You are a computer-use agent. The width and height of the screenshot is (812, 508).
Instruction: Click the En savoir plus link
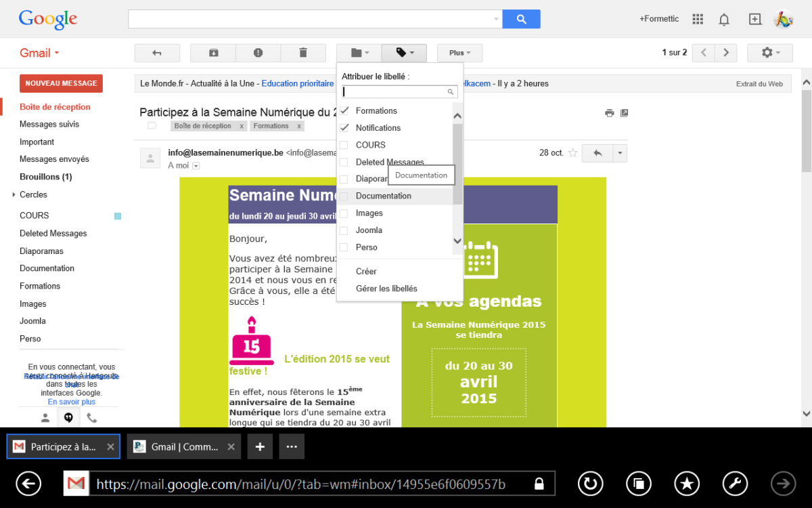coord(71,402)
